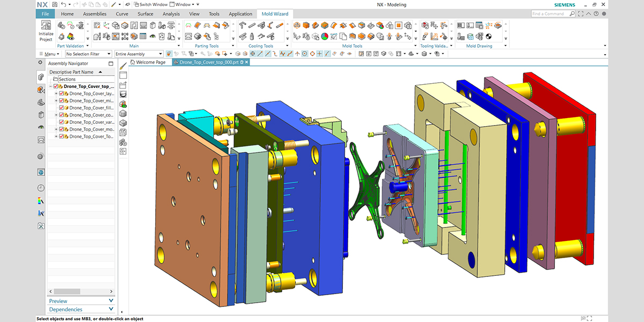Collapse the Drone_Top_Cover_top_ root node
644x322 pixels.
50,86
